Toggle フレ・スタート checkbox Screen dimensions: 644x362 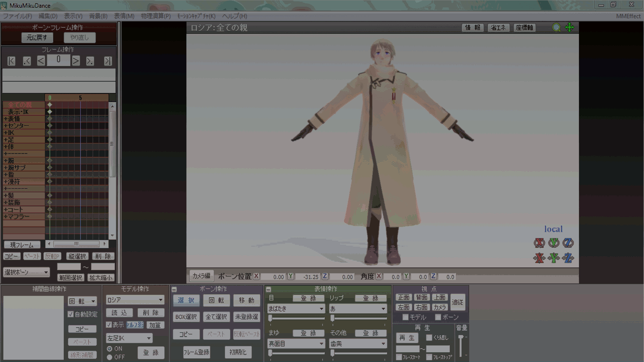coord(399,357)
